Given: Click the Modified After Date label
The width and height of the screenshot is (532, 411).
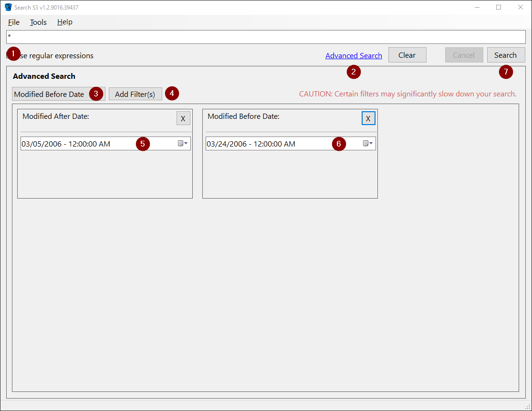Looking at the screenshot, I should [x=56, y=116].
